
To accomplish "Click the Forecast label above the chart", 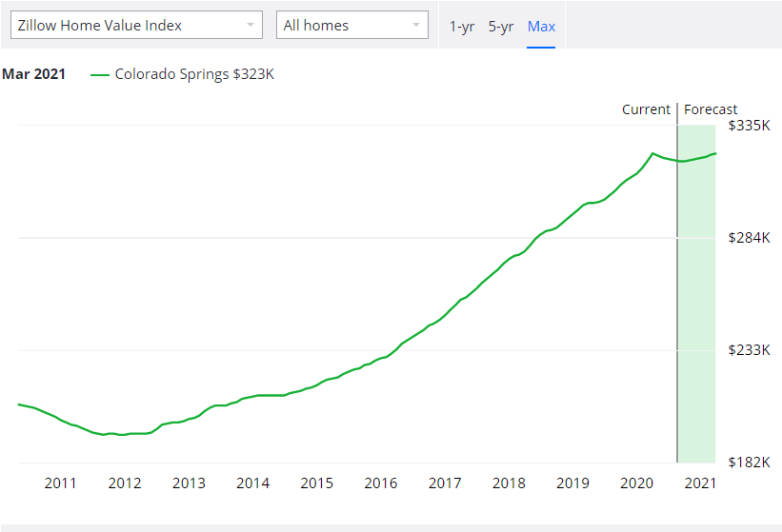I will coord(711,109).
